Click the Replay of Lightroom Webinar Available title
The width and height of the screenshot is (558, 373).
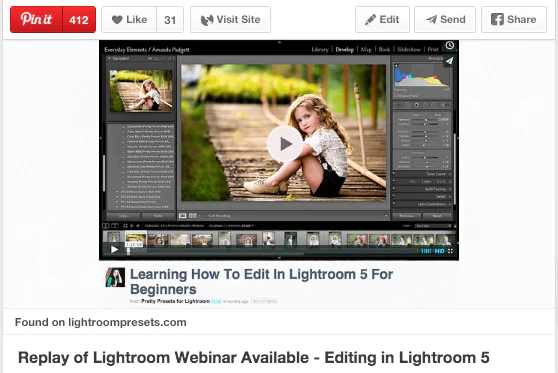[254, 358]
